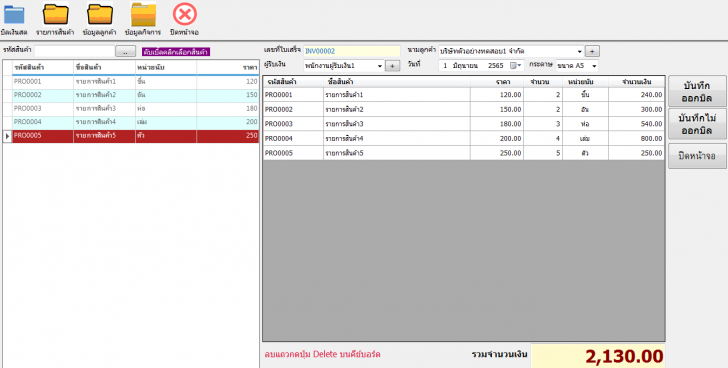Image resolution: width=728 pixels, height=368 pixels.
Task: Open the นามลูกค้า customer dropdown
Action: [580, 52]
